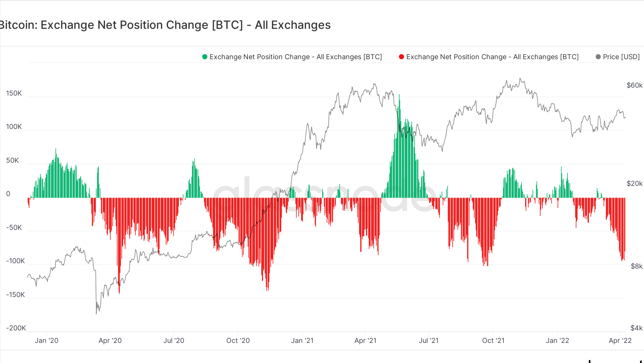The image size is (644, 363).
Task: Select the Oct '21 date label
Action: 493,341
